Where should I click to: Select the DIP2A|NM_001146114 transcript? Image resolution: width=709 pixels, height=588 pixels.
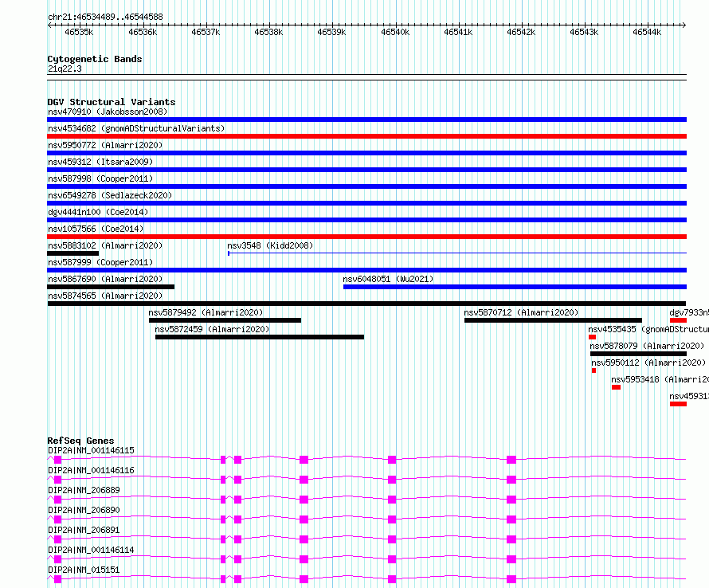(91, 550)
